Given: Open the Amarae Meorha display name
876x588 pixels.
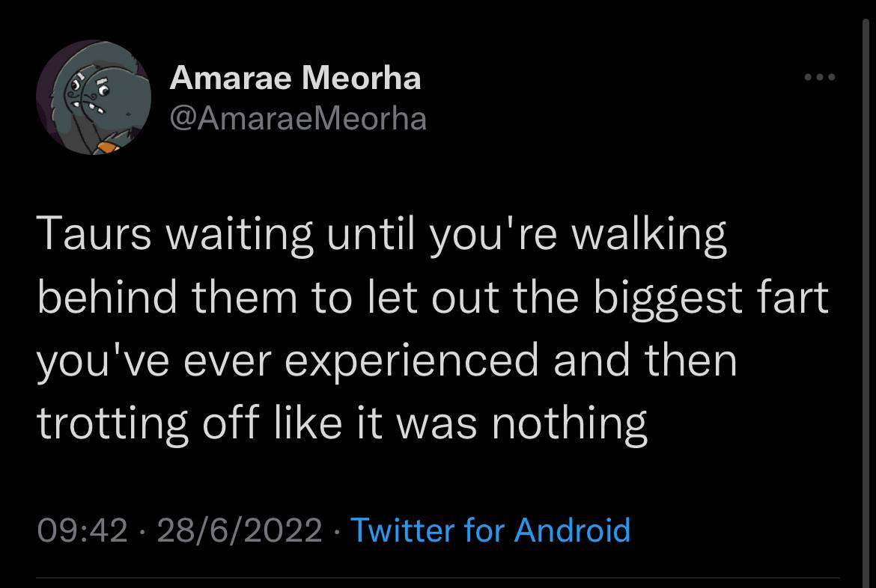Looking at the screenshot, I should (x=296, y=77).
